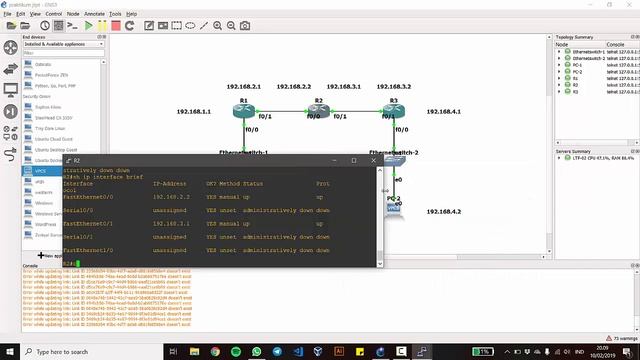Take a screenshot with camera icon
The height and width of the screenshot is (360, 640).
tap(245, 26)
